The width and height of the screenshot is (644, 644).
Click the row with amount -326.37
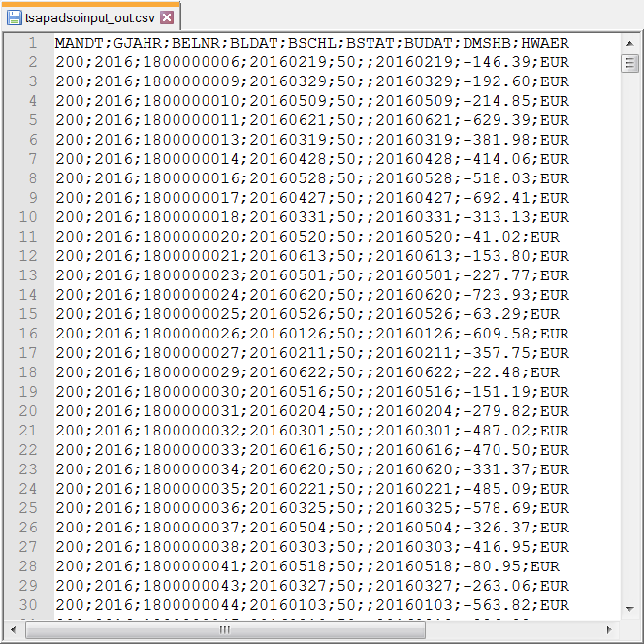pyautogui.click(x=312, y=528)
